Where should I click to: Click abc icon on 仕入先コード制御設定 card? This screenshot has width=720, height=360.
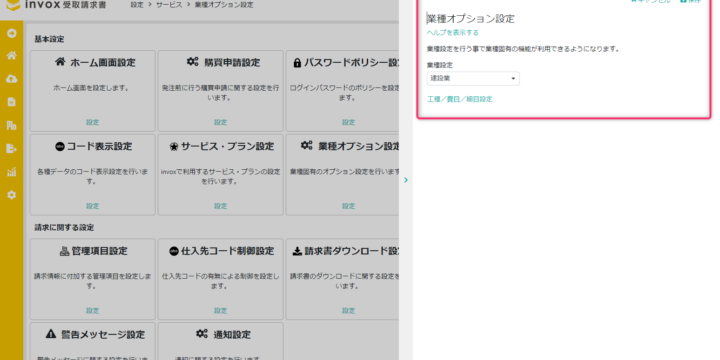tap(174, 251)
